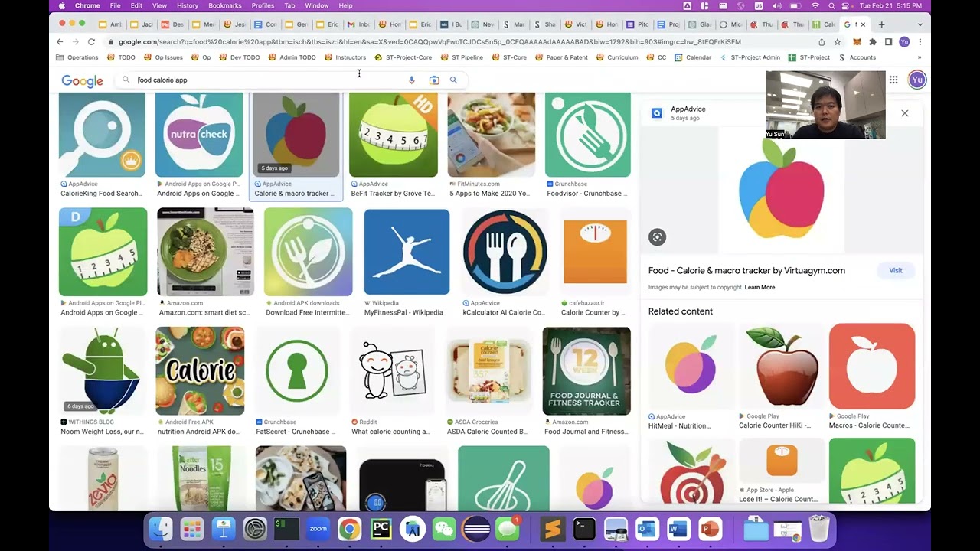980x551 pixels.
Task: Reload the page with the refresh icon
Action: [x=91, y=42]
